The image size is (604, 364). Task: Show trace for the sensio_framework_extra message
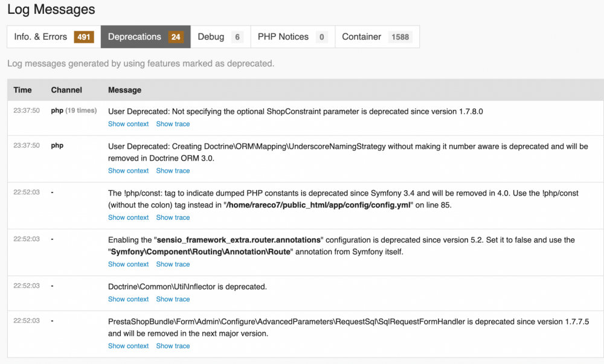173,264
